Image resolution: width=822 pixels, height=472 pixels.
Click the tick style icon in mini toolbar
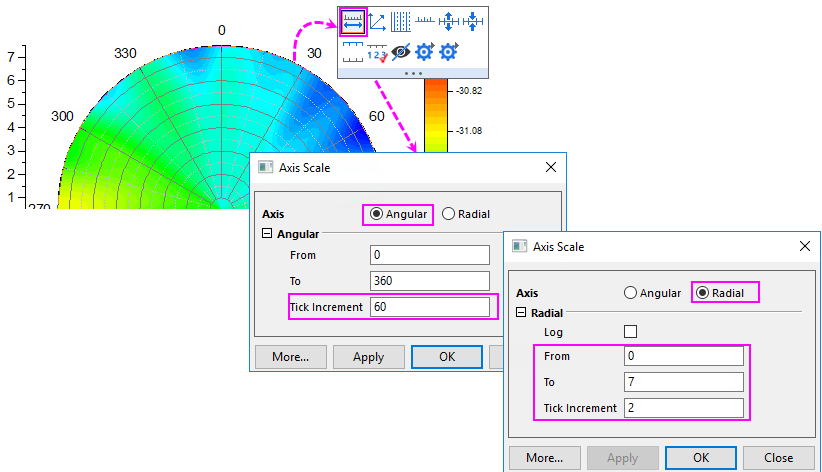pos(425,21)
